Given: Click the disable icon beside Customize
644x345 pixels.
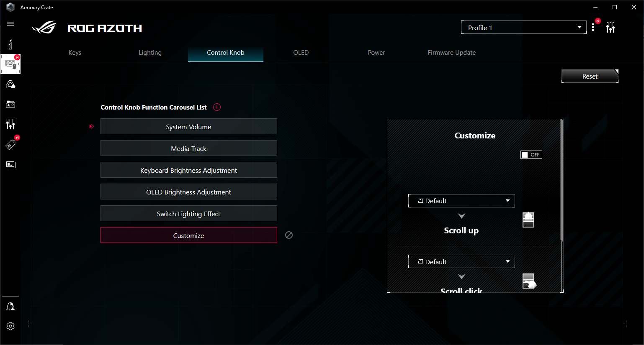Looking at the screenshot, I should pyautogui.click(x=289, y=235).
